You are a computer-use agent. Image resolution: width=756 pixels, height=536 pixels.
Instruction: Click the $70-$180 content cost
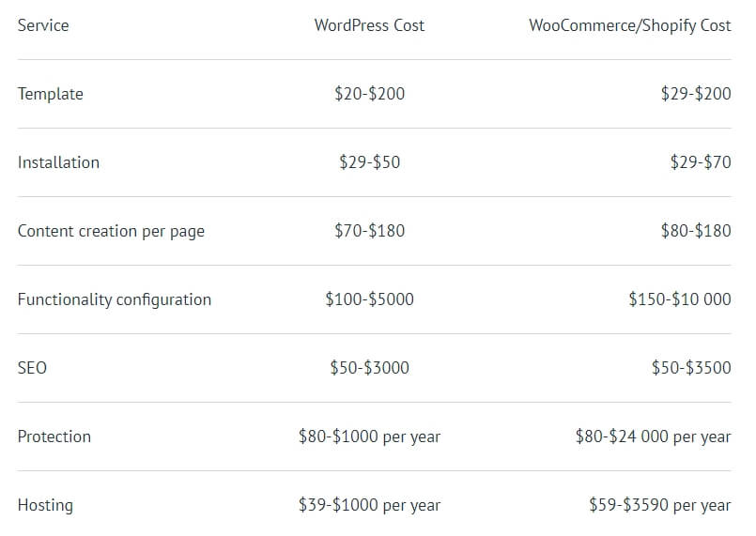pyautogui.click(x=369, y=230)
